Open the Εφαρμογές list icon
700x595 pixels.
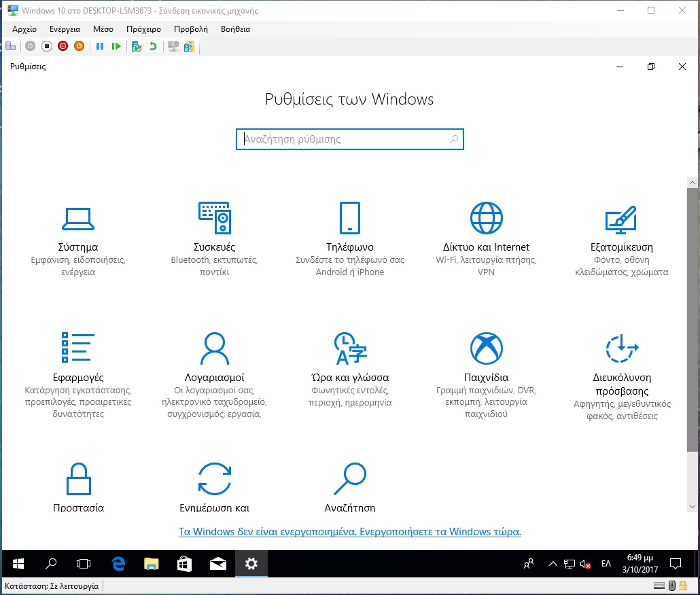pyautogui.click(x=78, y=348)
